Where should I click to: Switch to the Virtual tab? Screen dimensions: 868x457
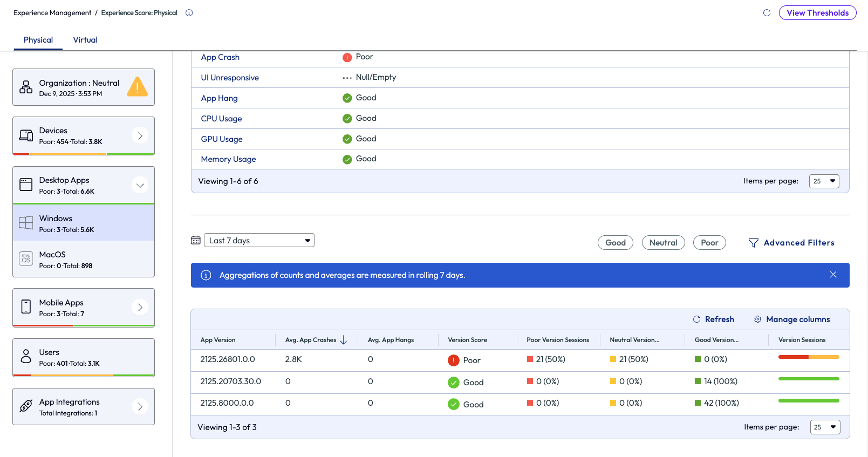coord(85,40)
